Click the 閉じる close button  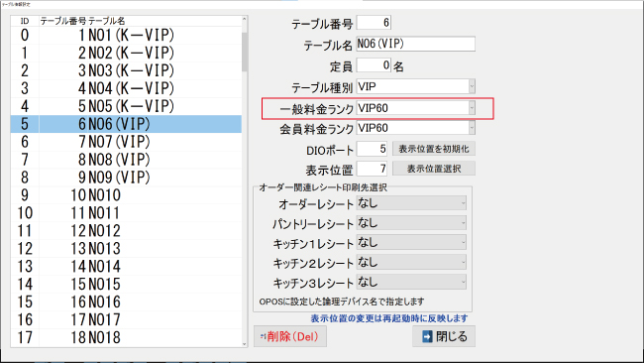pyautogui.click(x=444, y=336)
